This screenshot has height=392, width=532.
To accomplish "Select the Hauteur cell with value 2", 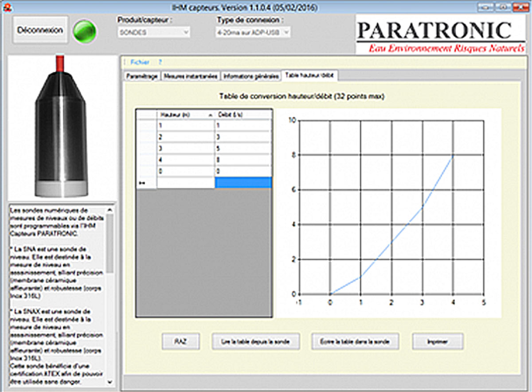I will (186, 137).
